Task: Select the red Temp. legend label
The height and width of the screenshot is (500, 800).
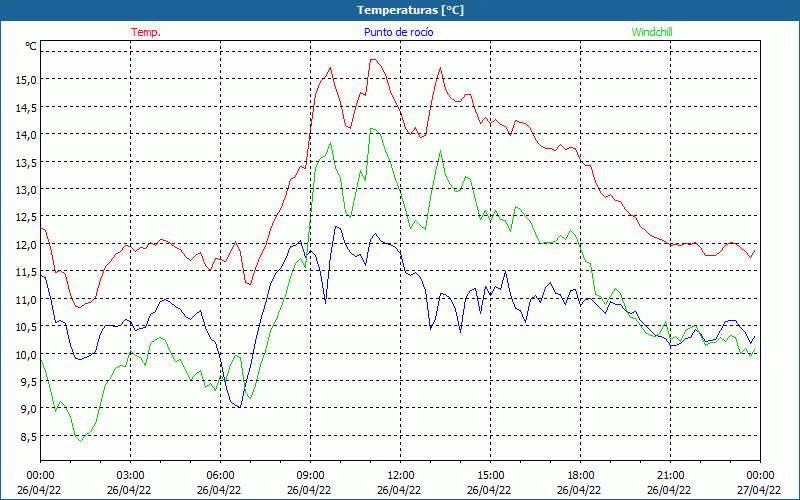Action: click(146, 32)
